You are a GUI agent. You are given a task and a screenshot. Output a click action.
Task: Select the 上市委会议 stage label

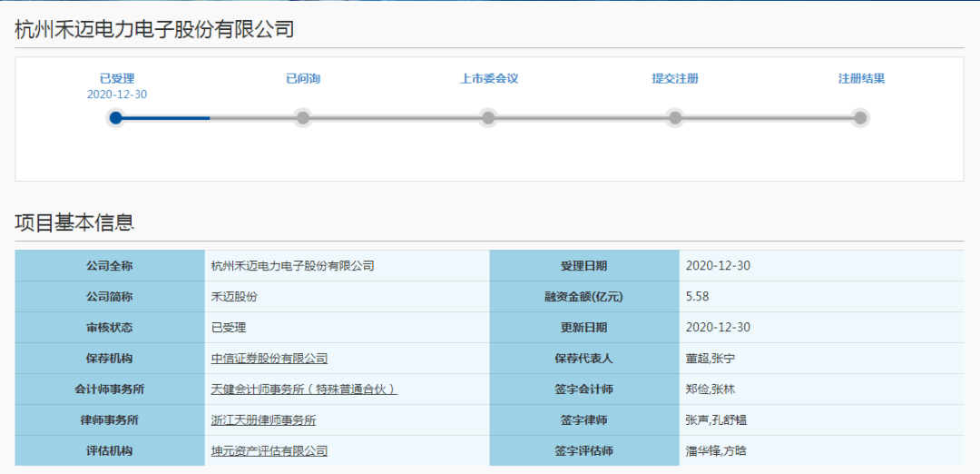(x=489, y=78)
